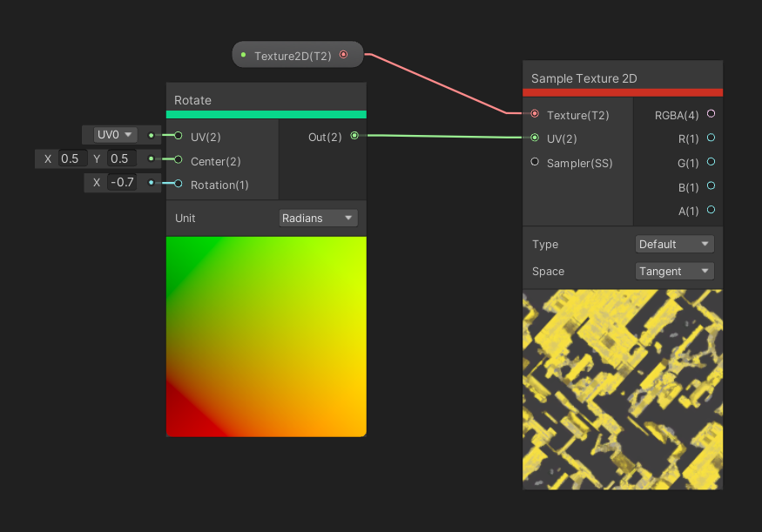Click the Rotate node UV(2) input port
Viewport: 762px width, 532px height.
(x=179, y=136)
